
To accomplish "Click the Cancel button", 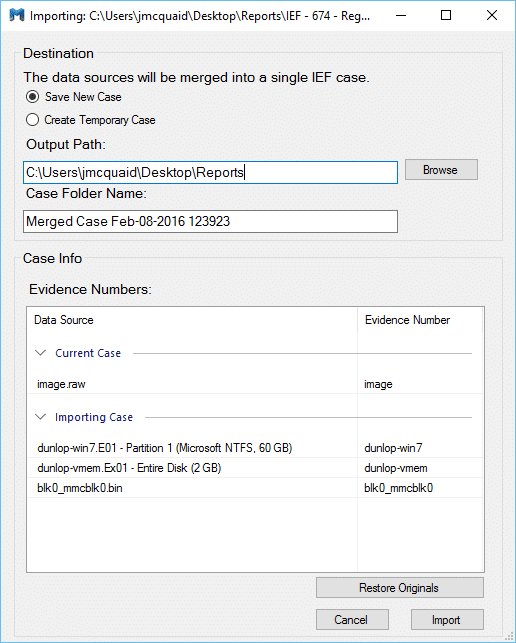I will 352,619.
